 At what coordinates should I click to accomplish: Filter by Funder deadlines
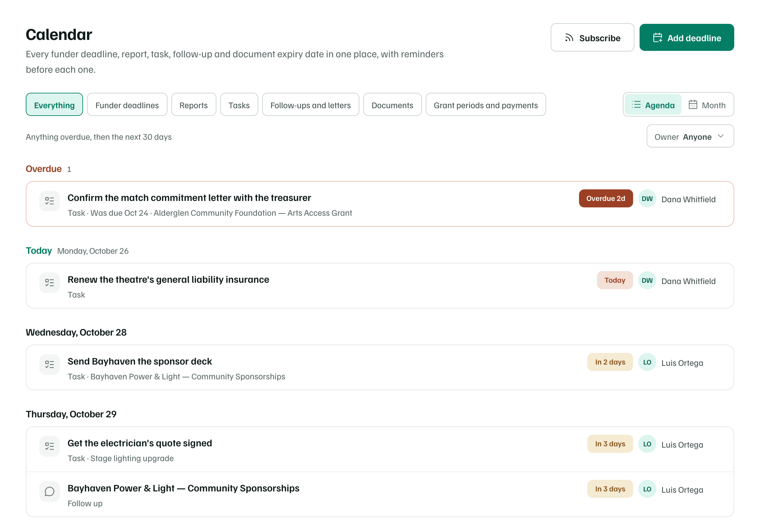pos(127,105)
